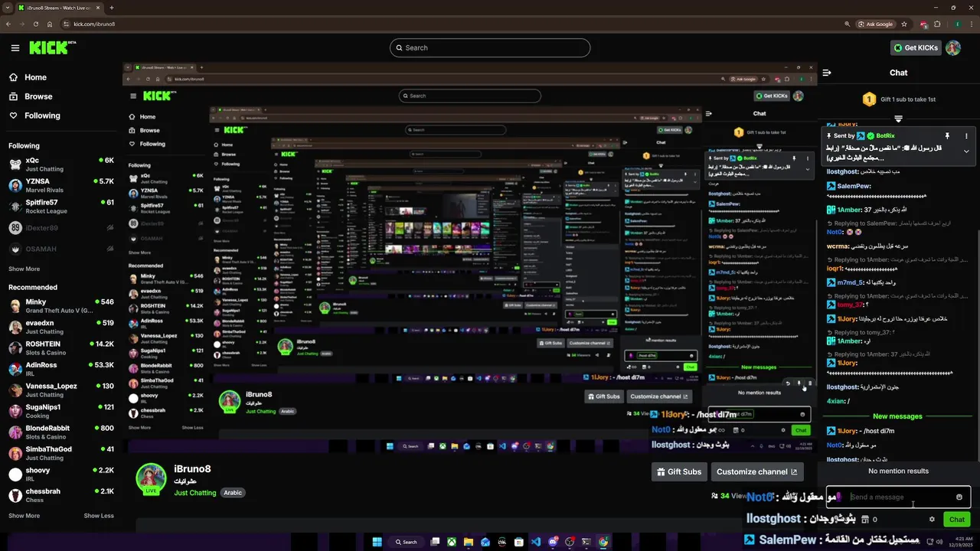Open the Kick shop icon below message box
The width and height of the screenshot is (980, 551).
coord(865,519)
